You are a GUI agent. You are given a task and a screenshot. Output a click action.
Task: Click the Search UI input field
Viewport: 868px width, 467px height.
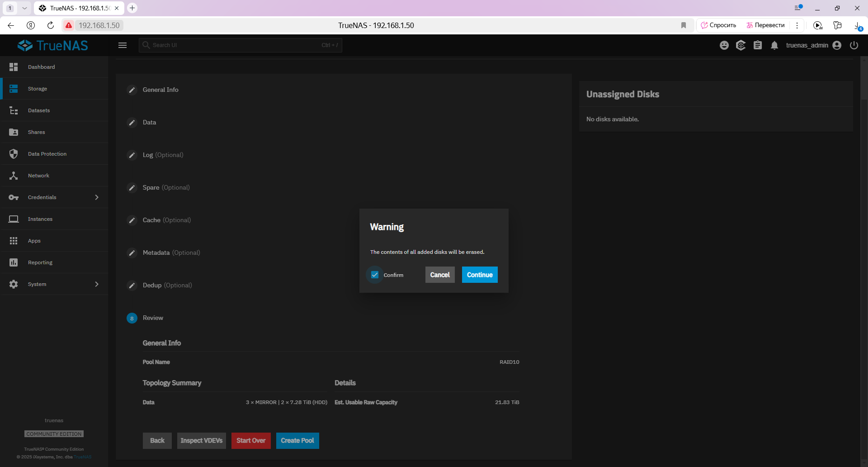click(241, 45)
